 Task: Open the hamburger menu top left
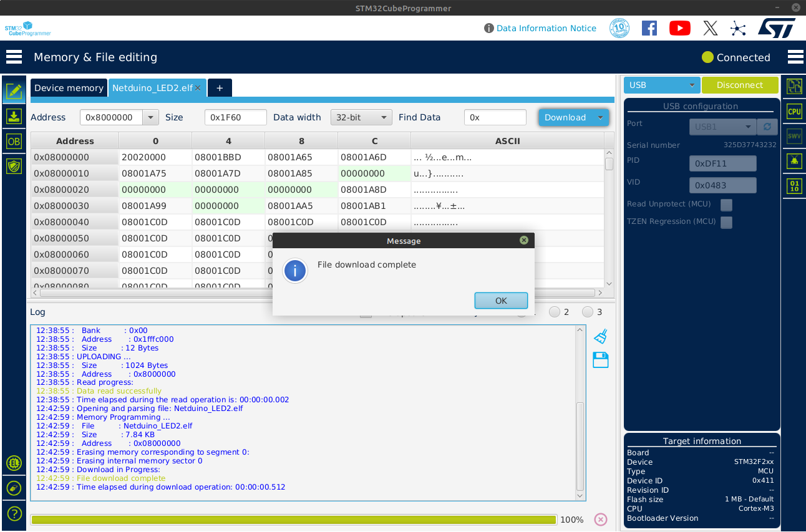tap(14, 56)
